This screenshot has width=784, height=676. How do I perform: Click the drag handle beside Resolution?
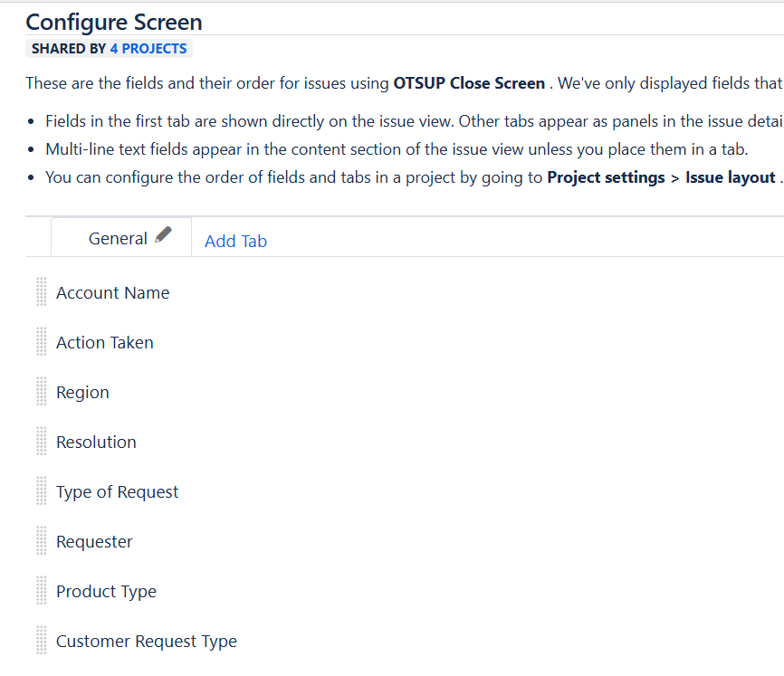pos(42,442)
